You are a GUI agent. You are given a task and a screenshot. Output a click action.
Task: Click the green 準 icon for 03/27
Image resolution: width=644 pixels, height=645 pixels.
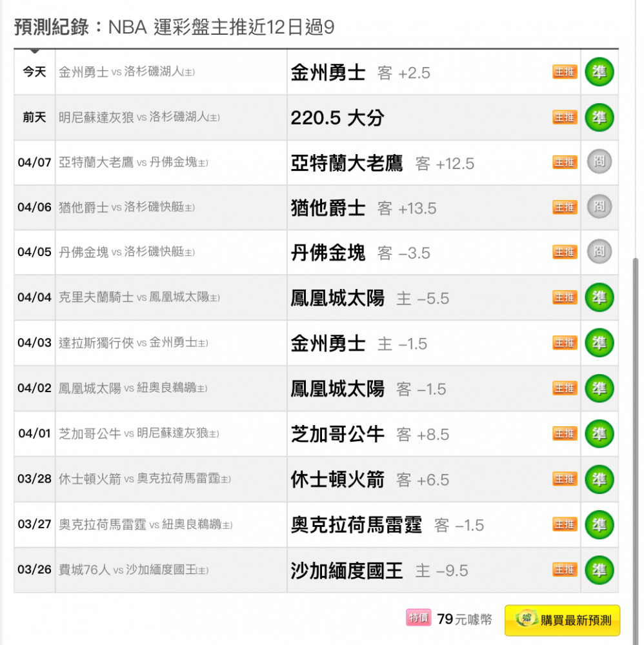(x=599, y=524)
